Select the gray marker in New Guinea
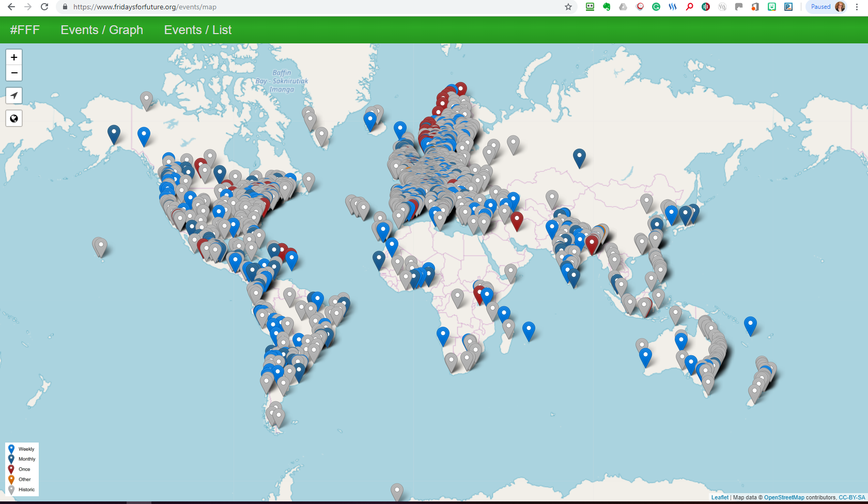 675,315
